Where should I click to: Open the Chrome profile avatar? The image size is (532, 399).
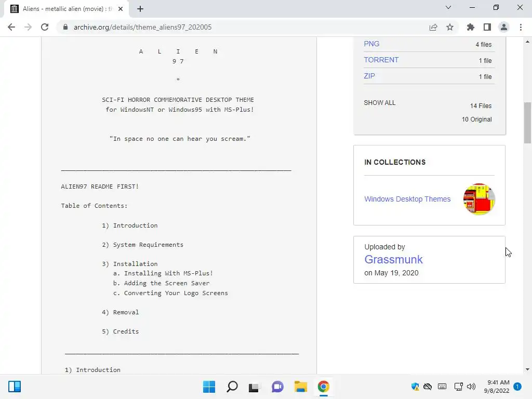[x=504, y=27]
